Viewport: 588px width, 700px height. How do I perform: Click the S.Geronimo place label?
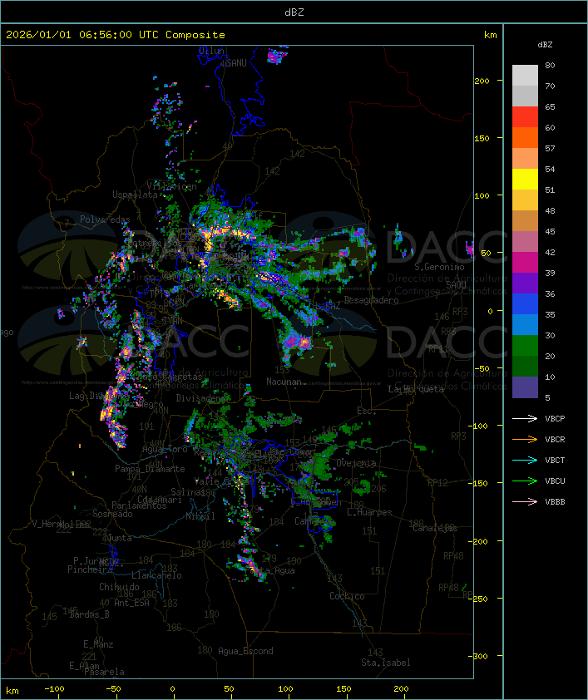[439, 267]
